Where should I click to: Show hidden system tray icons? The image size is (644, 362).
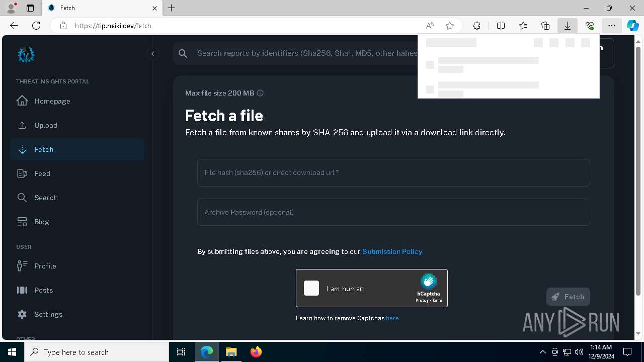[543, 352]
